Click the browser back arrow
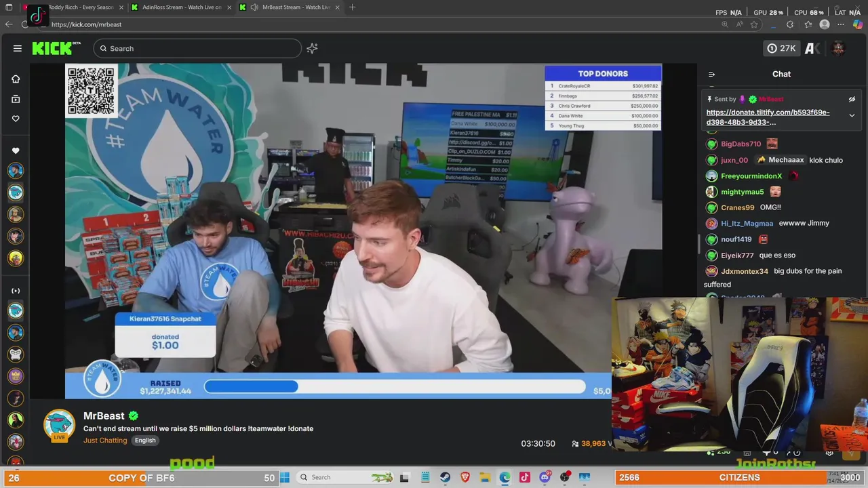The width and height of the screenshot is (868, 488). click(x=9, y=24)
